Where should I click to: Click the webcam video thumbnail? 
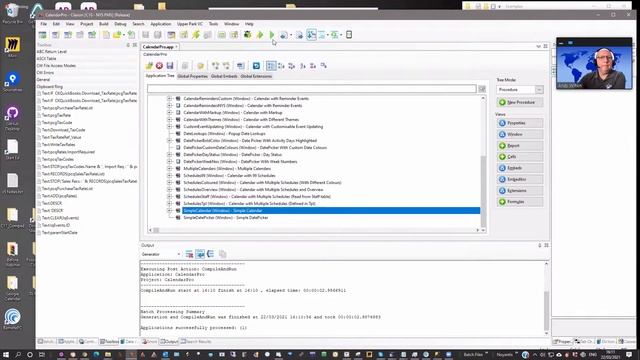point(594,63)
